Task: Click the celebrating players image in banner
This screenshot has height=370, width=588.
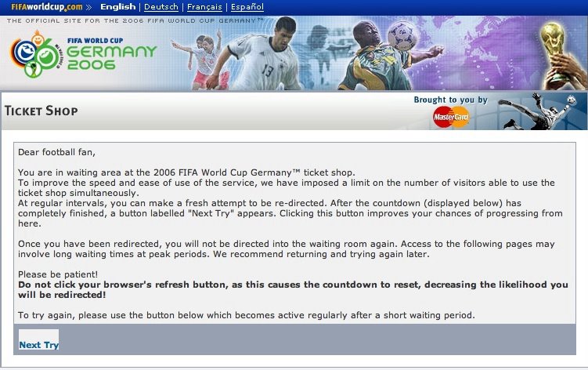Action: click(201, 60)
